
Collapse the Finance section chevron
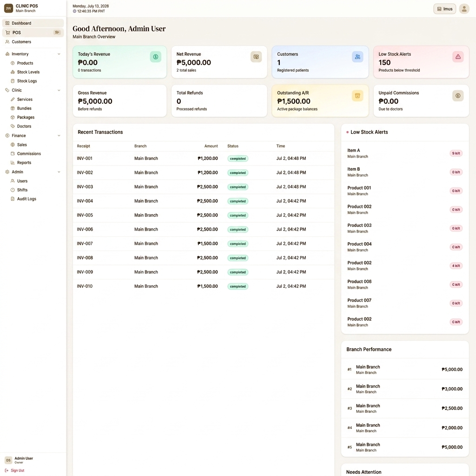[x=59, y=136]
